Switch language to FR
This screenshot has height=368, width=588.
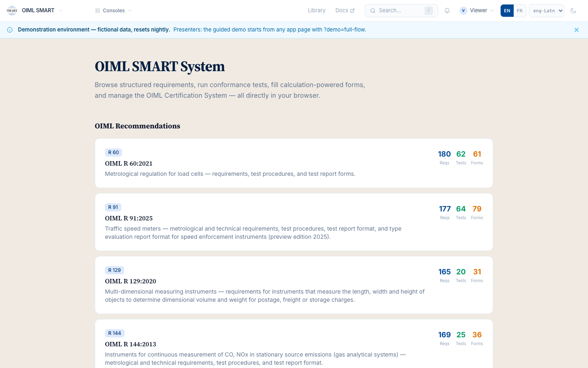pos(519,11)
